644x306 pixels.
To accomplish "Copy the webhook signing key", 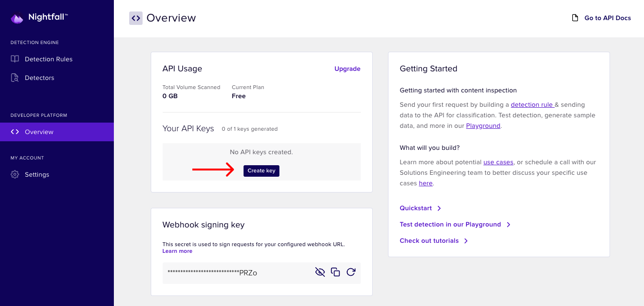I will click(x=335, y=272).
